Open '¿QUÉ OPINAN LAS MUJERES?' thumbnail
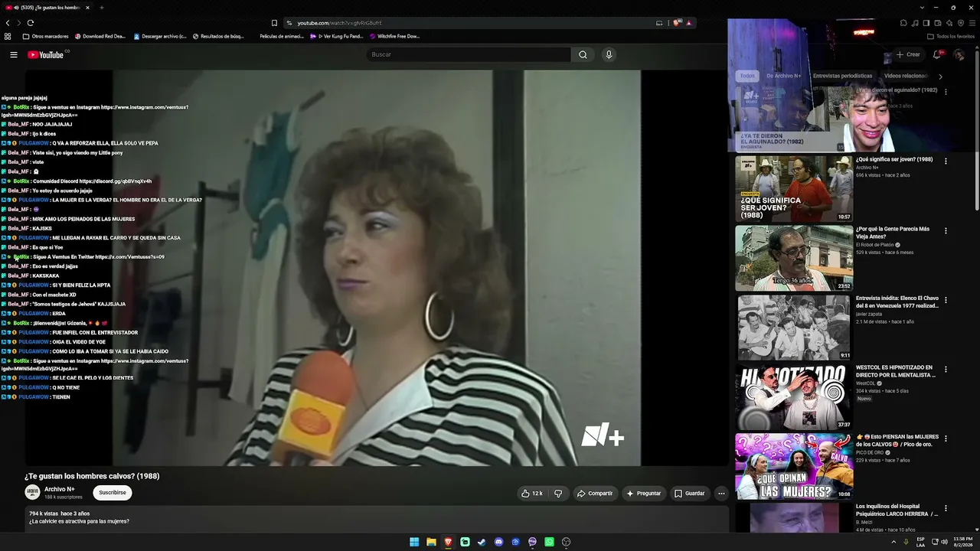The width and height of the screenshot is (980, 551). 794,466
